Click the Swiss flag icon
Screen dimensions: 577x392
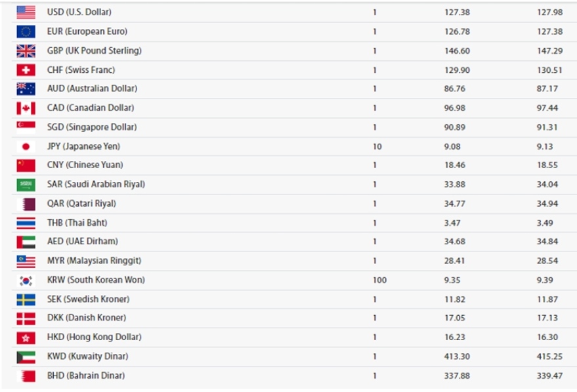pyautogui.click(x=26, y=70)
